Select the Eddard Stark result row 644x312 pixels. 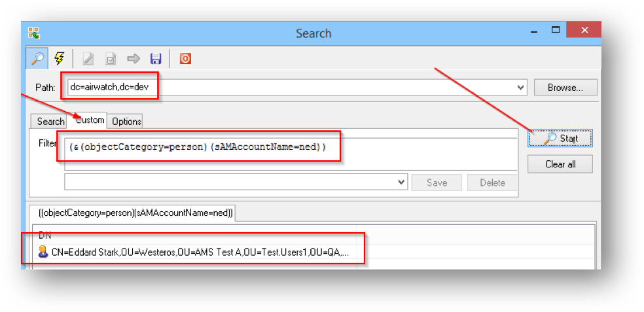tap(200, 252)
